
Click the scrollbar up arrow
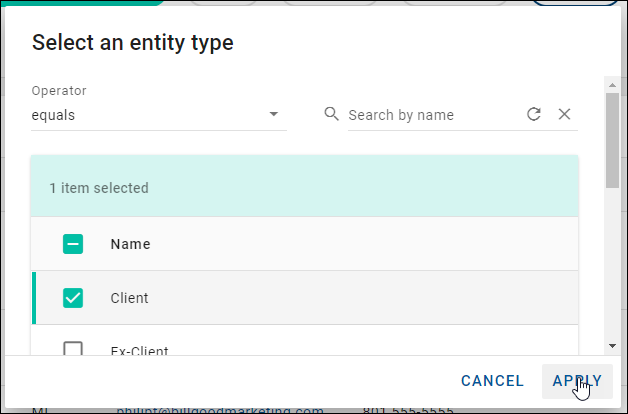(x=612, y=85)
